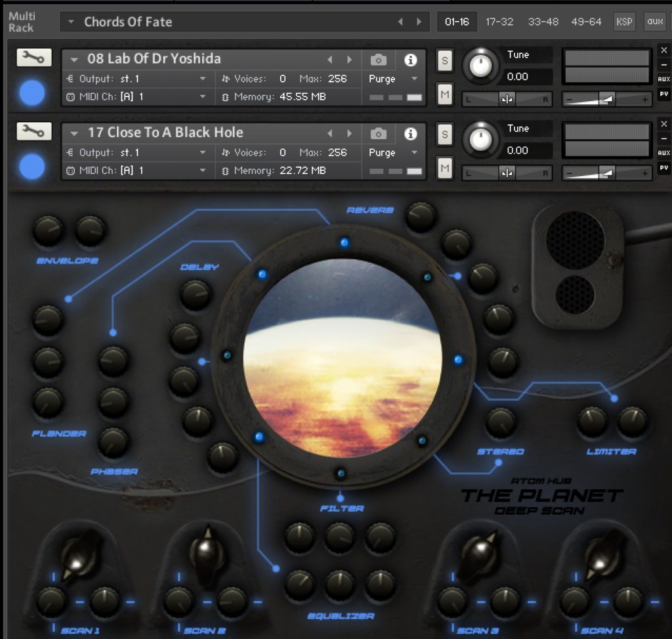Adjust the Tune knob of 08 Lab Of Dr Yoshida

click(x=480, y=65)
